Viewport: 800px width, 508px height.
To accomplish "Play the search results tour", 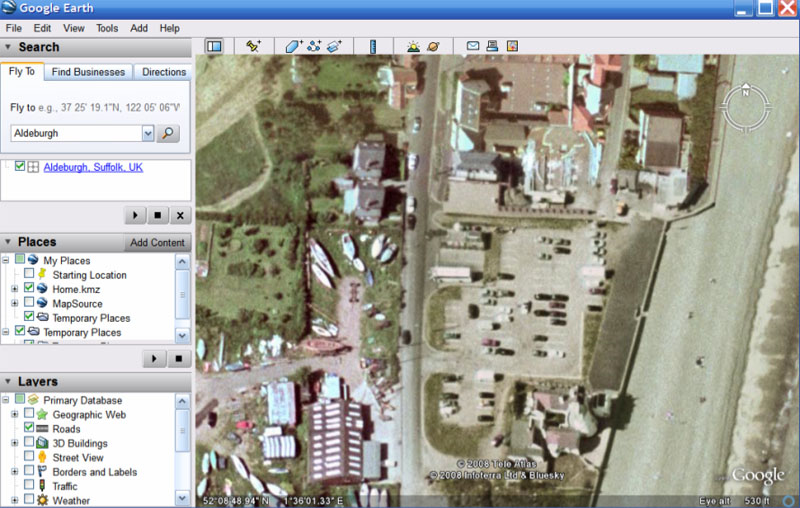I will tap(135, 215).
